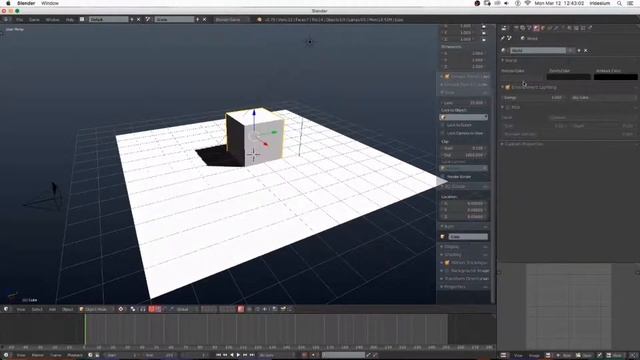The width and height of the screenshot is (640, 360).
Task: Jump to the end frame
Action: pyautogui.click(x=252, y=355)
